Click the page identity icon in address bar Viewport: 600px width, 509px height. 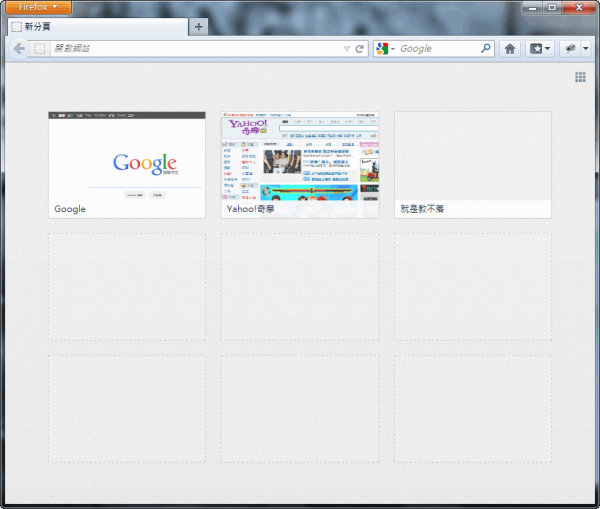pyautogui.click(x=40, y=48)
